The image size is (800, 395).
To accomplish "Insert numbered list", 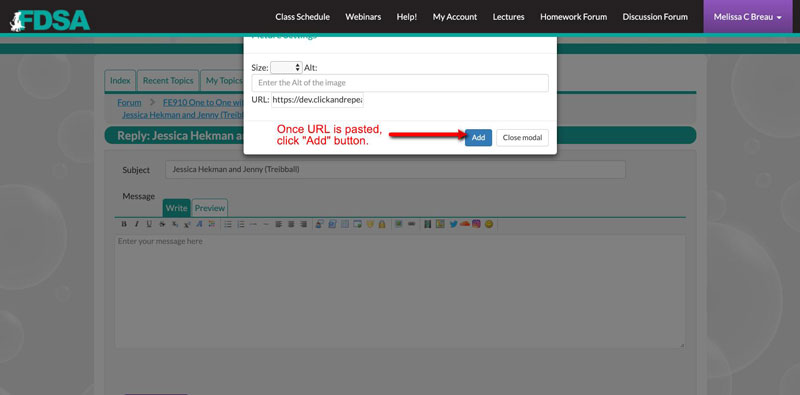I will click(242, 224).
